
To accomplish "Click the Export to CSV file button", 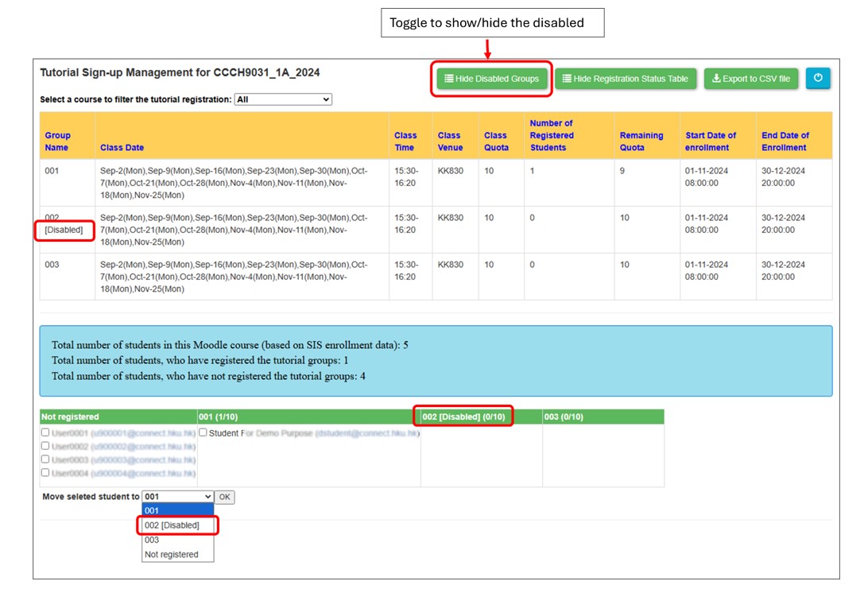I will (x=750, y=79).
